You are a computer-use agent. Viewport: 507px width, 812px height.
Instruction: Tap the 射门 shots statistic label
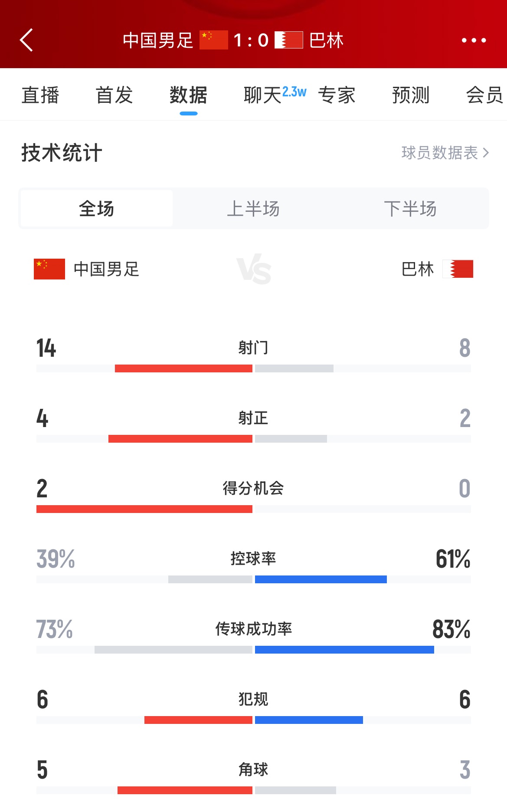coord(253,348)
